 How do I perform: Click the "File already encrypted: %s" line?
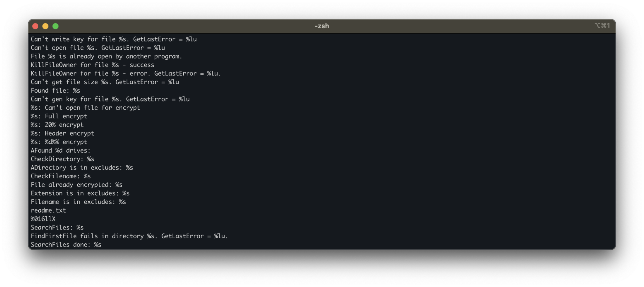point(76,185)
